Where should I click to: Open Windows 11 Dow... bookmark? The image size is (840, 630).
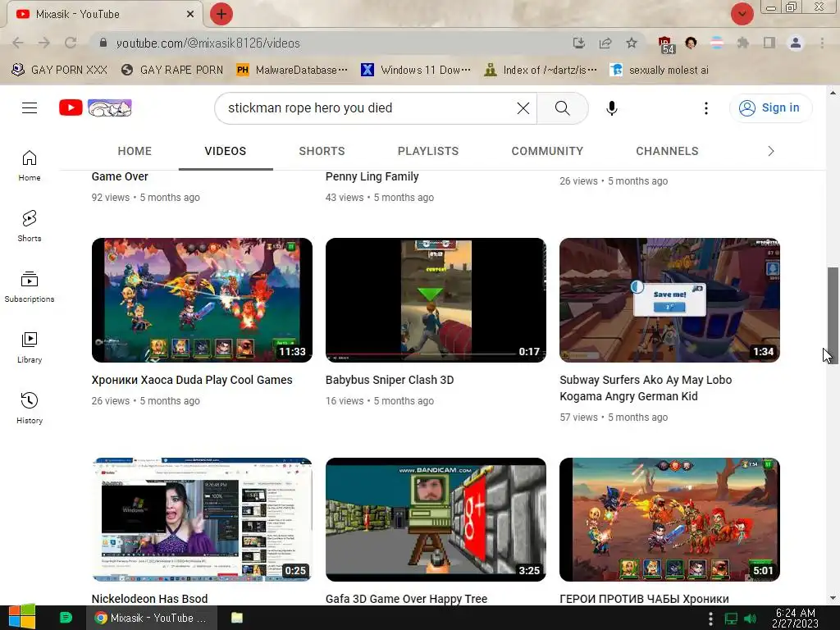click(416, 71)
